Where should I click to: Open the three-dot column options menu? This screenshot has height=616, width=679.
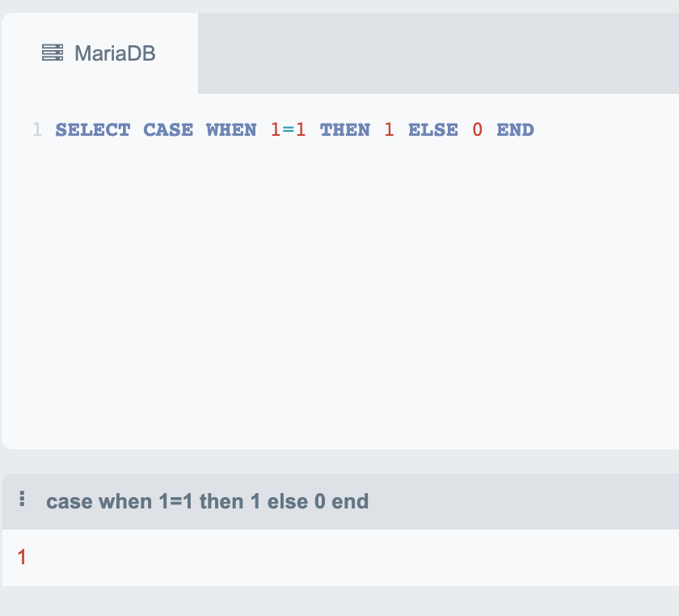coord(22,499)
